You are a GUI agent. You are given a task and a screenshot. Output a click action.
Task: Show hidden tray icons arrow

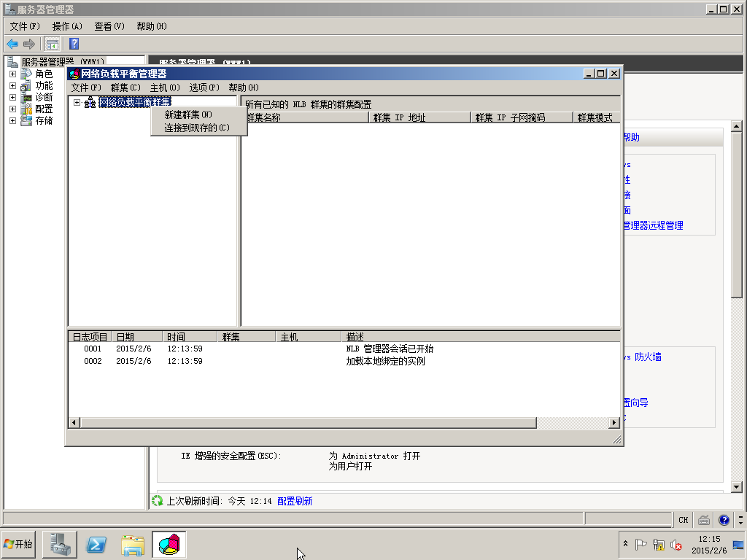[625, 544]
